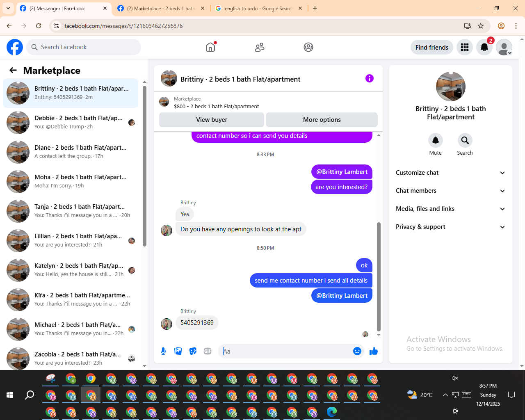
Task: Choose a sticker icon
Action: click(x=193, y=351)
